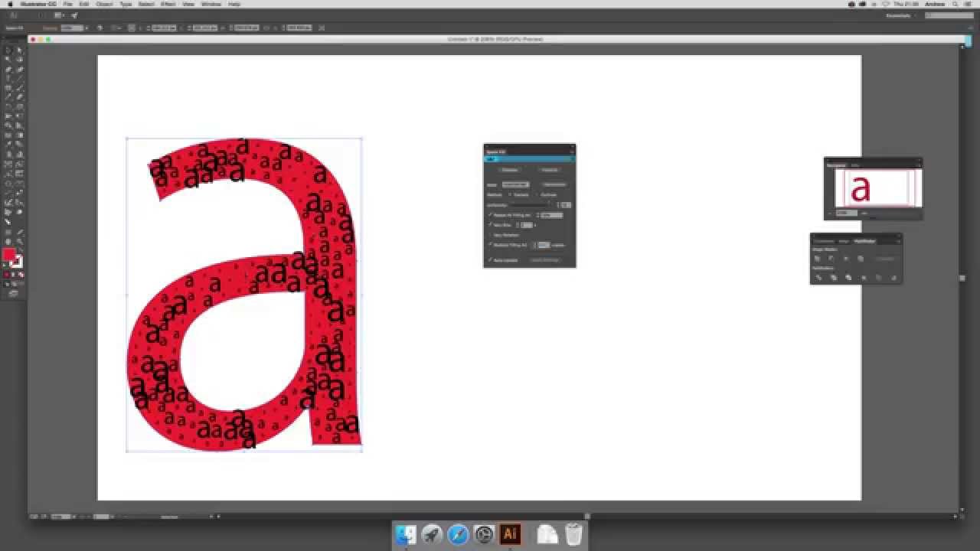Screen dimensions: 980x551
Task: Set paint mode to None
Action: (21, 274)
